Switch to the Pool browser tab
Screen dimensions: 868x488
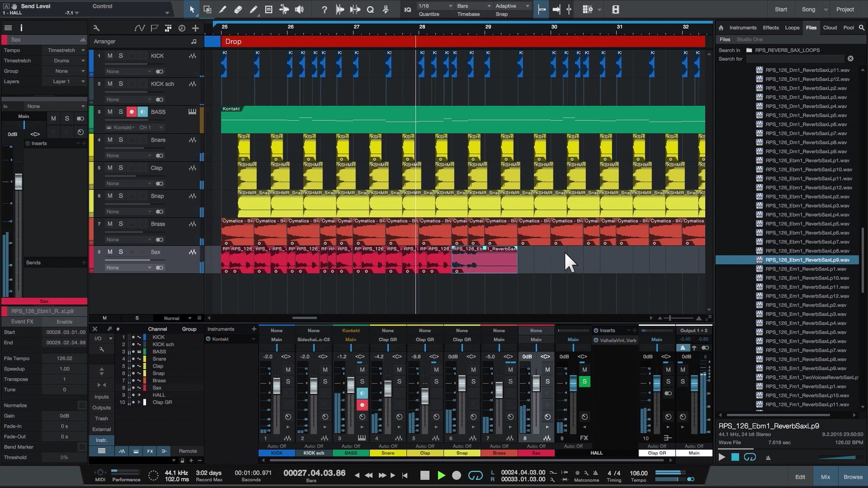coord(848,28)
